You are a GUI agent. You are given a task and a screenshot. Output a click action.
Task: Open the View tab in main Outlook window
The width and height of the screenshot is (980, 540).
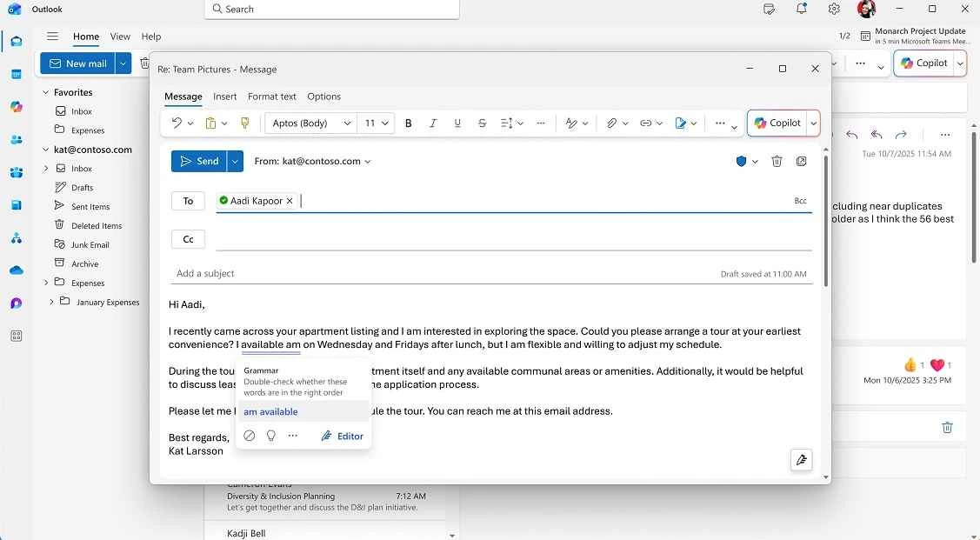pos(120,37)
